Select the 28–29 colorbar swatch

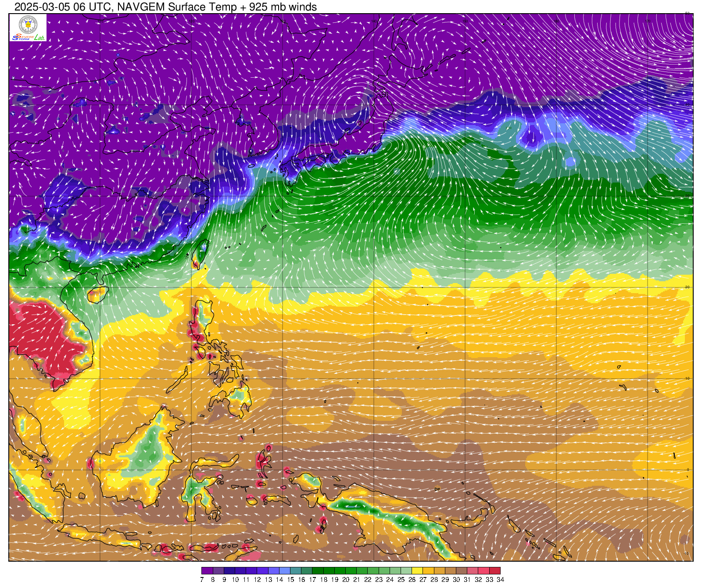440,570
